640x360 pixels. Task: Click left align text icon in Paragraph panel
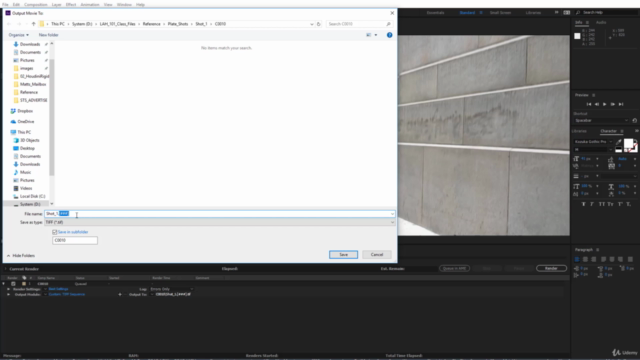click(577, 260)
